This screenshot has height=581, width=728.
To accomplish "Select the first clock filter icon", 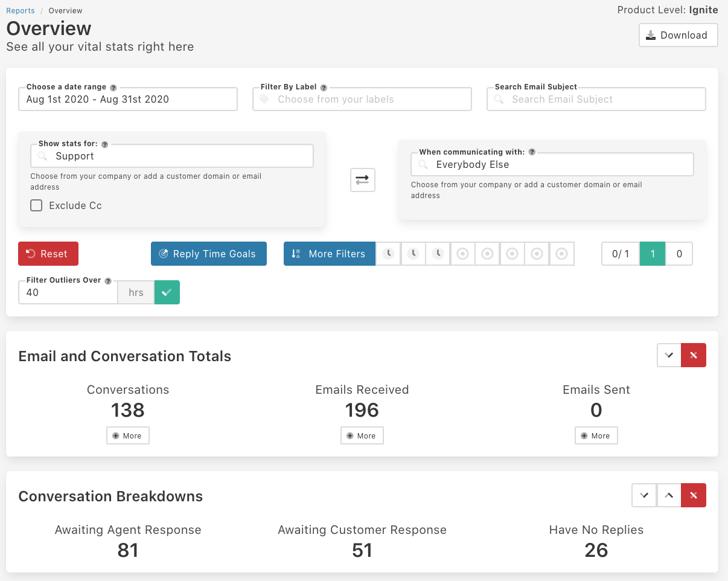I will coord(388,254).
